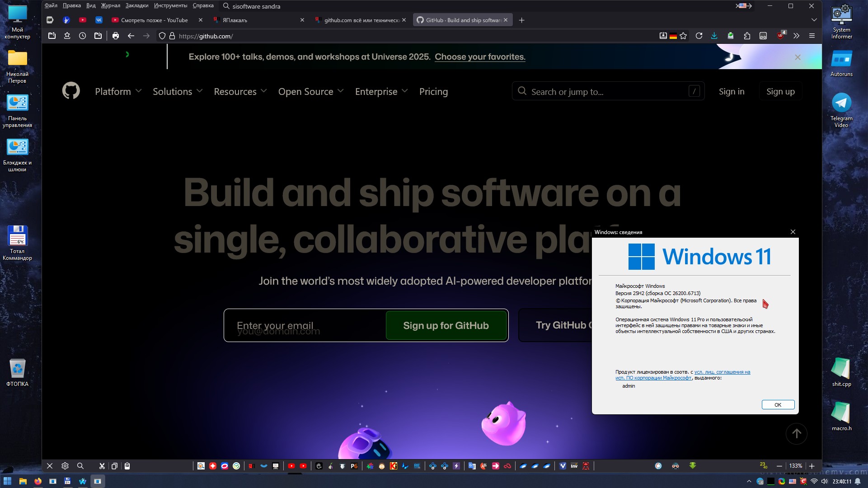The image size is (868, 488).
Task: Zoom out with the minus button beside 133%
Action: 779,466
